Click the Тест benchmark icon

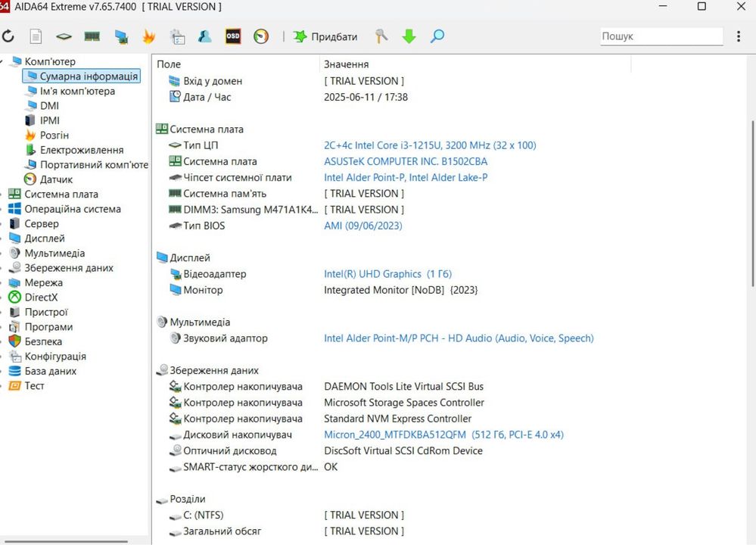click(x=15, y=386)
